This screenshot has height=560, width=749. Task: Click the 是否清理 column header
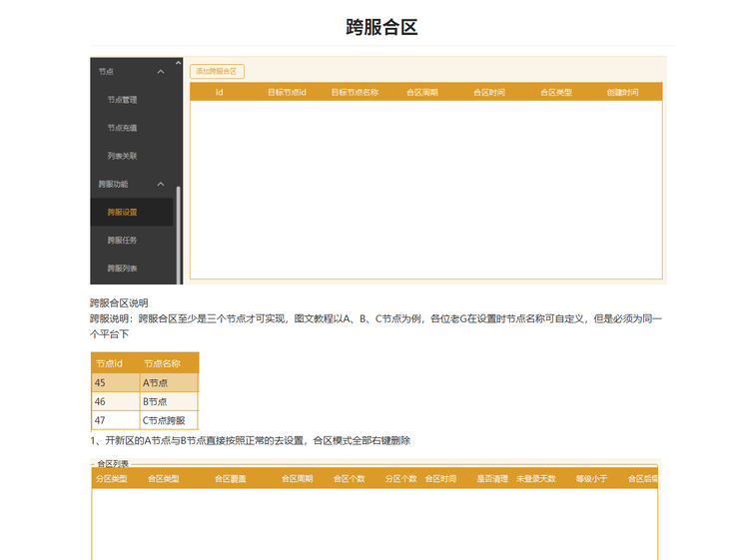[x=492, y=479]
